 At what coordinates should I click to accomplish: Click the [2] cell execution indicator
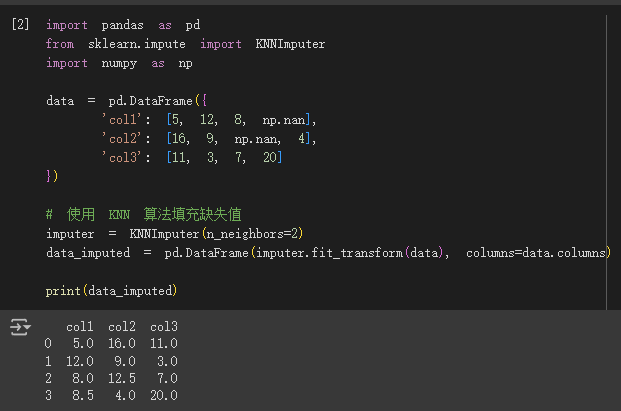tap(20, 24)
